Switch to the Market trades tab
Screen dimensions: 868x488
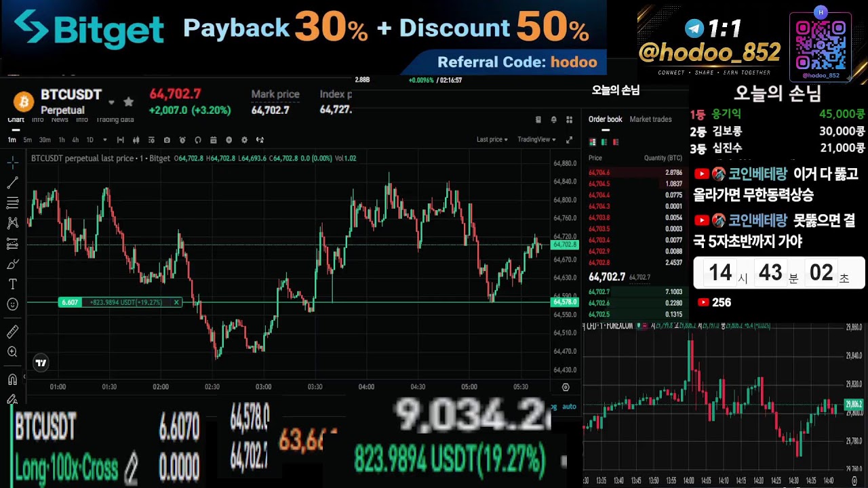pyautogui.click(x=650, y=119)
